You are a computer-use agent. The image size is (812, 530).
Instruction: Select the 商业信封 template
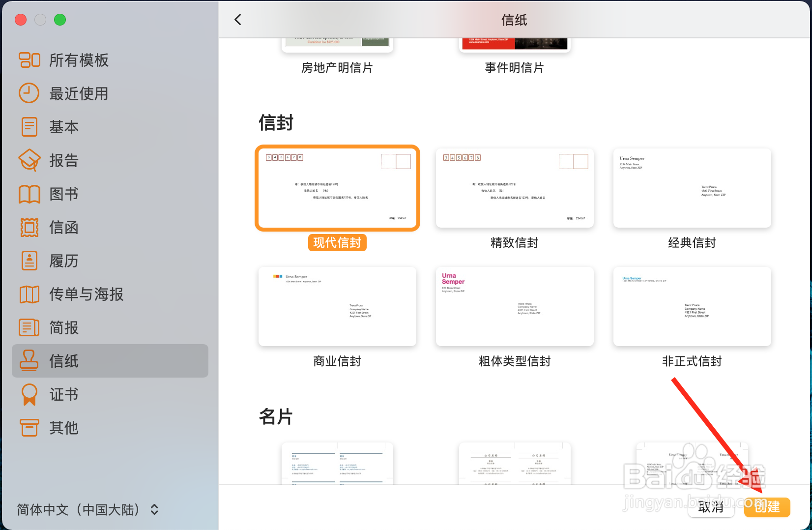click(x=337, y=306)
